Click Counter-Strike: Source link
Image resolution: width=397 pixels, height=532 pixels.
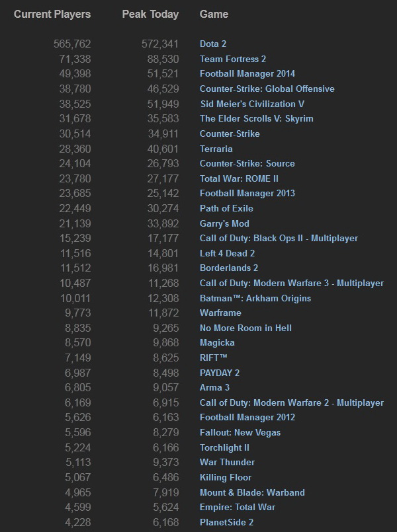tap(247, 163)
